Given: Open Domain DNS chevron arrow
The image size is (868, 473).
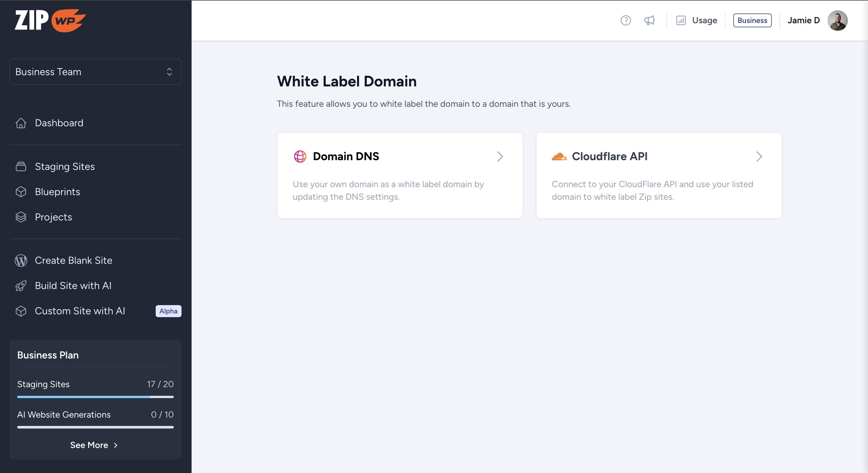Looking at the screenshot, I should (500, 156).
